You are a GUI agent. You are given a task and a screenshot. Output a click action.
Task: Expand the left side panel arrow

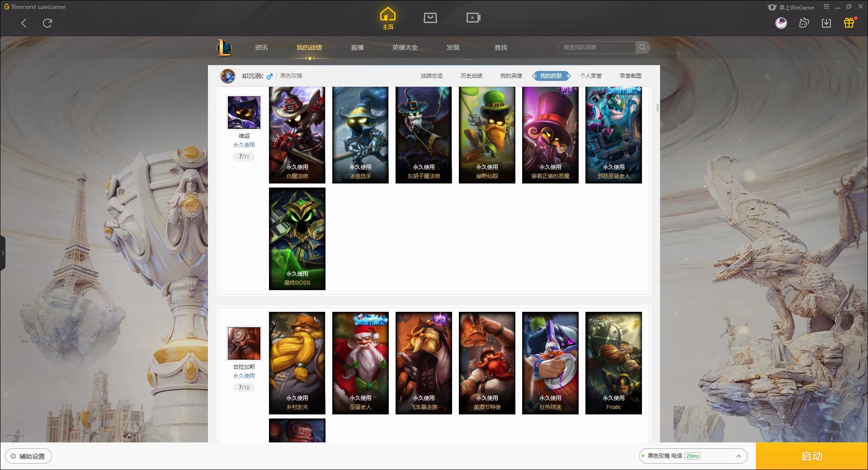pyautogui.click(x=3, y=253)
